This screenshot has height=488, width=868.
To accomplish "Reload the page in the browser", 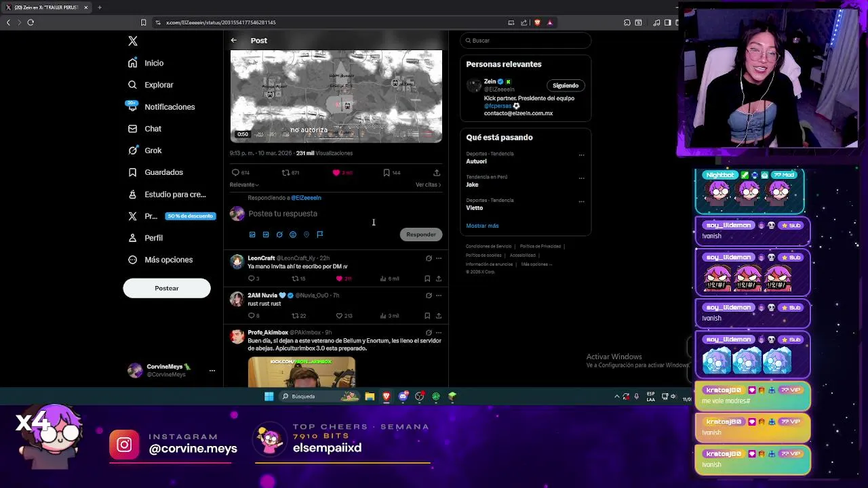I will coord(31,22).
